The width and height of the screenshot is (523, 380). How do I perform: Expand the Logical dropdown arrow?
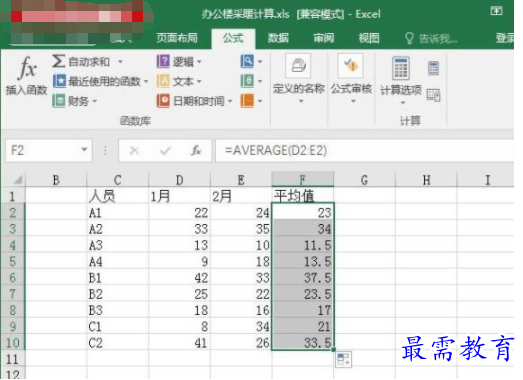[199, 62]
